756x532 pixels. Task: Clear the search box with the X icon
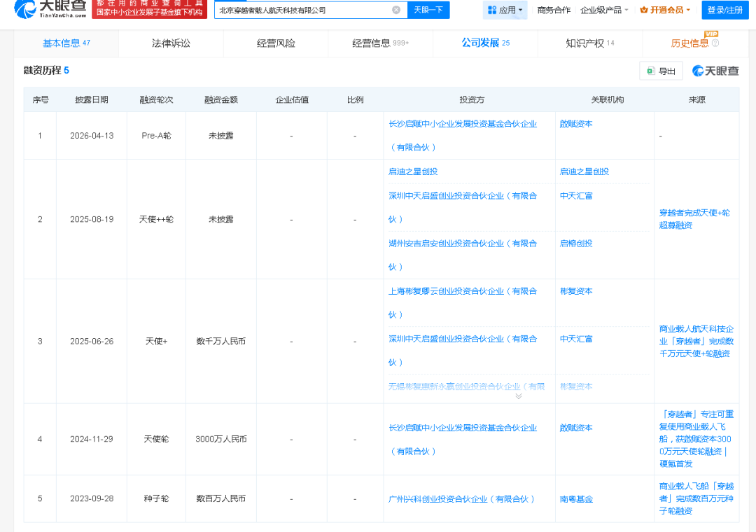[396, 10]
